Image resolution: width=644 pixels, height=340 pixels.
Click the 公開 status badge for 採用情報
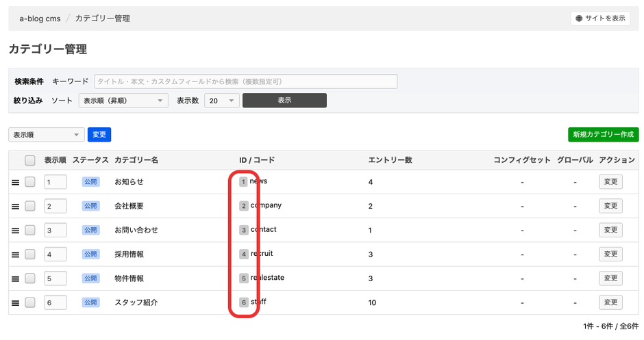90,254
